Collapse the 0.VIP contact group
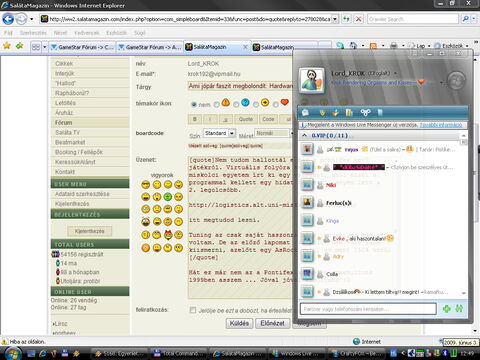 coord(305,135)
